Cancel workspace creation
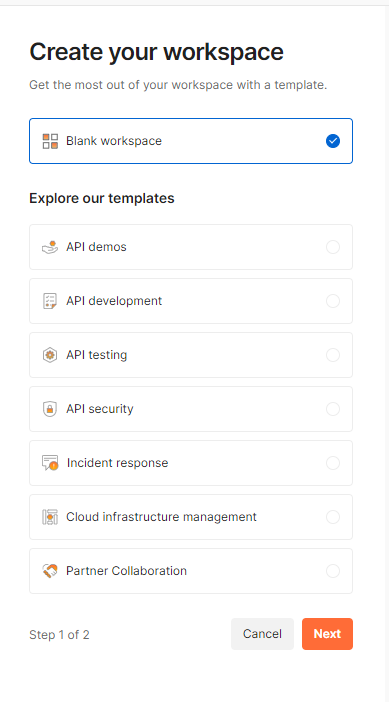 (x=262, y=634)
